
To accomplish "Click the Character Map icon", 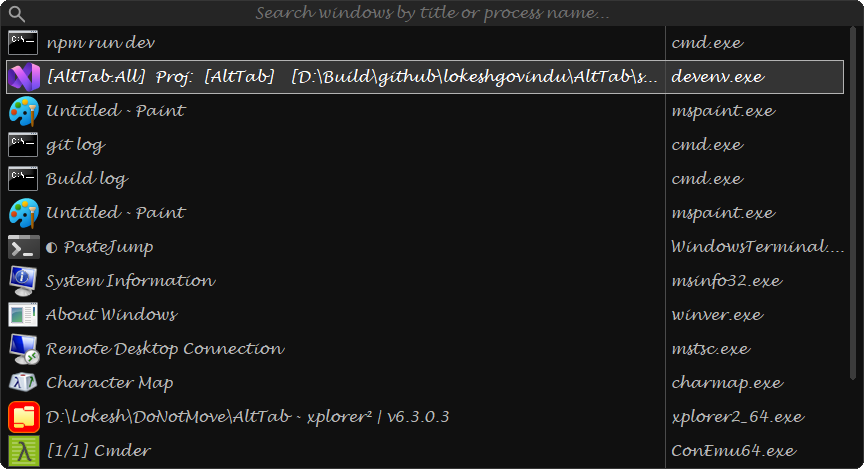I will (x=23, y=382).
